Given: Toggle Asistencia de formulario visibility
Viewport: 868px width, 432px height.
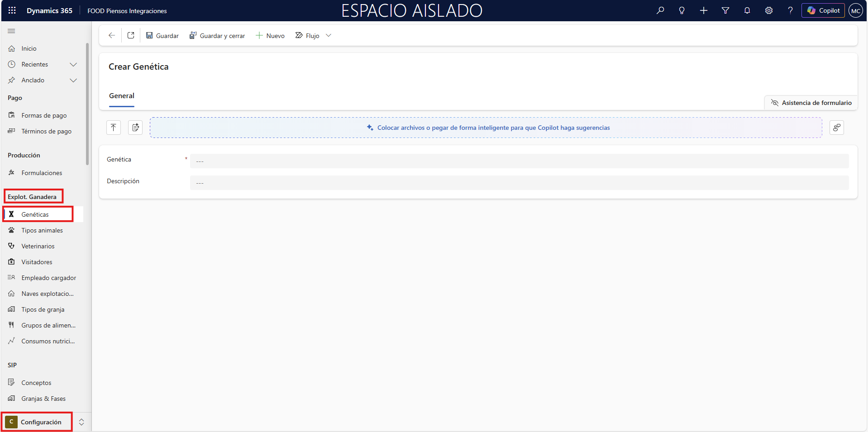Looking at the screenshot, I should [811, 103].
